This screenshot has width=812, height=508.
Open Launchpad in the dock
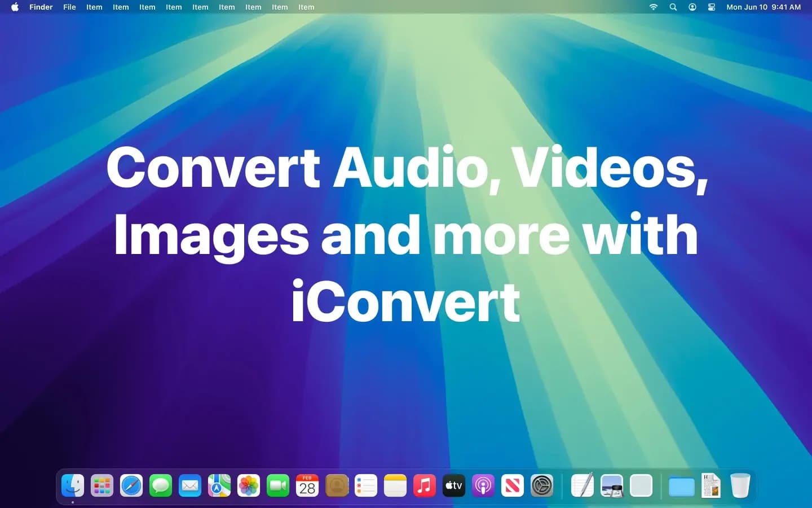(x=102, y=485)
